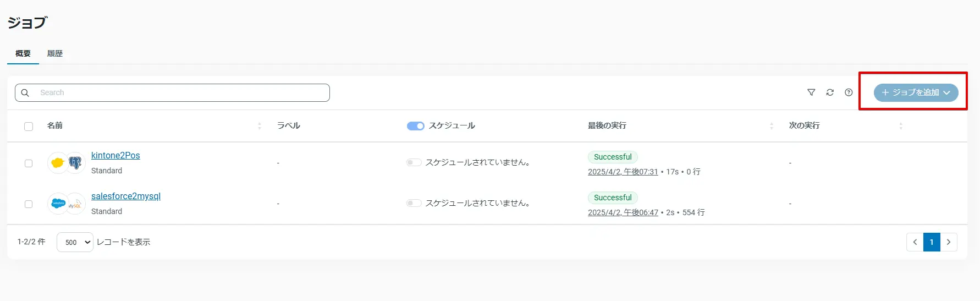Click the search magnifier icon
980x301 pixels.
[x=25, y=93]
